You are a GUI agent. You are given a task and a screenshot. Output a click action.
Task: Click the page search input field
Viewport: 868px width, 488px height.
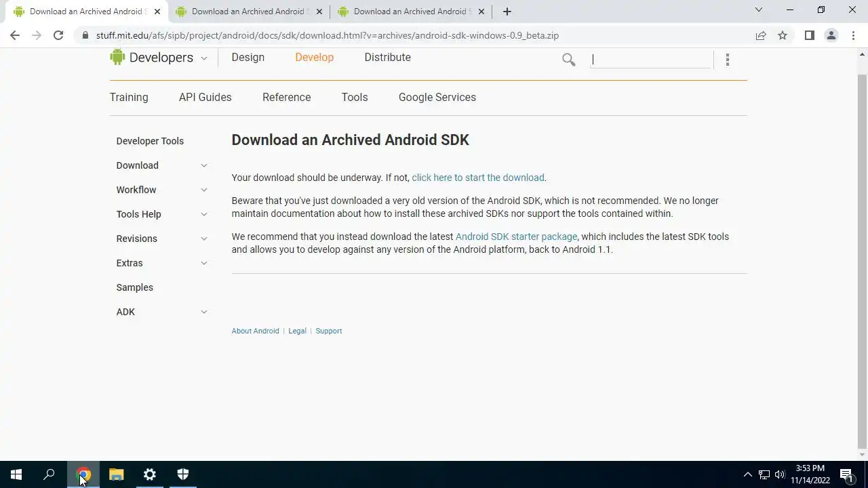(651, 60)
